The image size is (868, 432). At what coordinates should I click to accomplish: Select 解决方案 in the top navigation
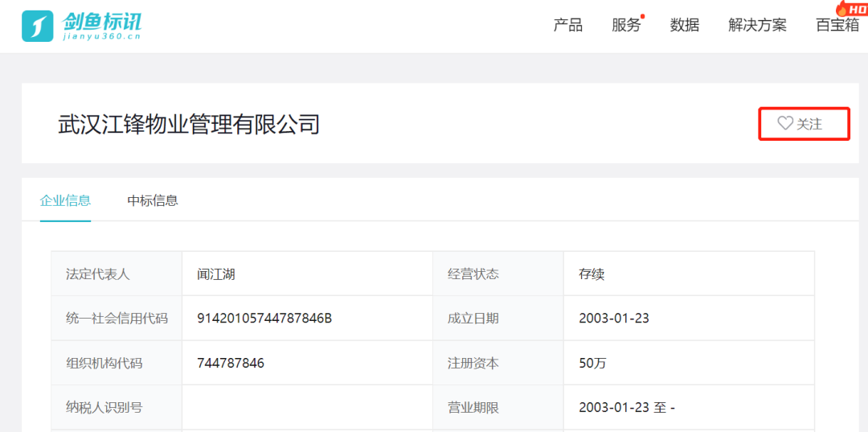(757, 25)
